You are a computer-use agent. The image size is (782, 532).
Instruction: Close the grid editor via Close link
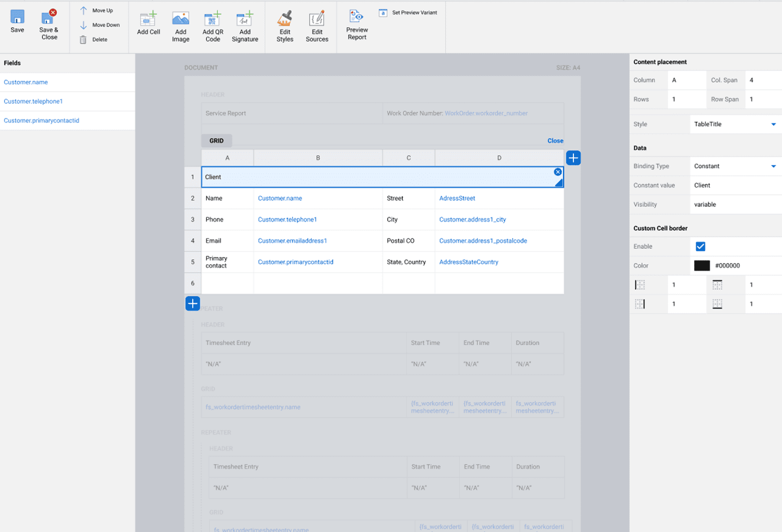click(x=555, y=141)
